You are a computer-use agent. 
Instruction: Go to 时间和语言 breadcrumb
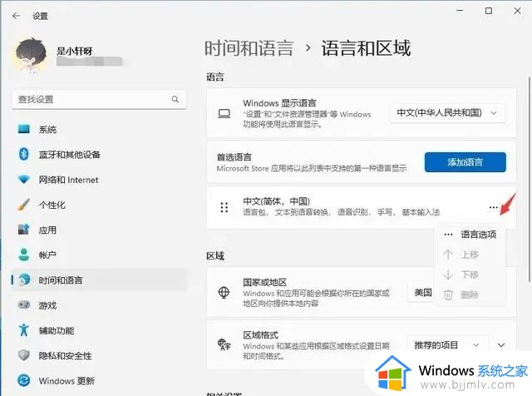249,48
